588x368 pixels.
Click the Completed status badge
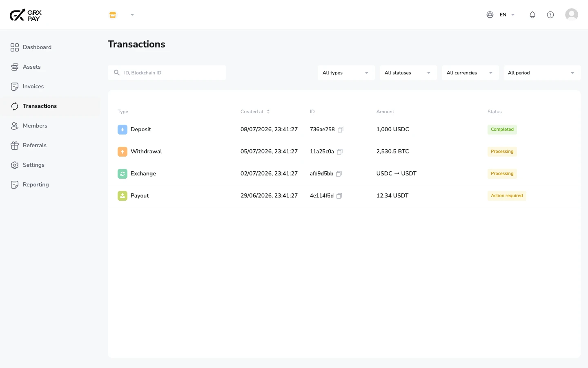(502, 130)
